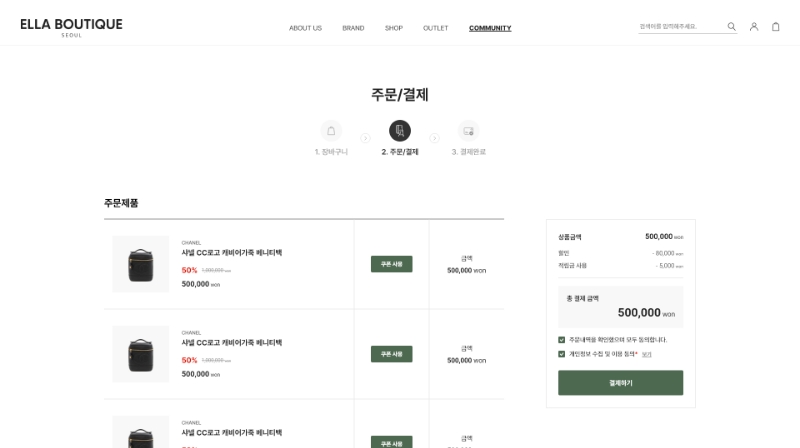
Task: Click the payment complete step icon
Action: click(468, 131)
